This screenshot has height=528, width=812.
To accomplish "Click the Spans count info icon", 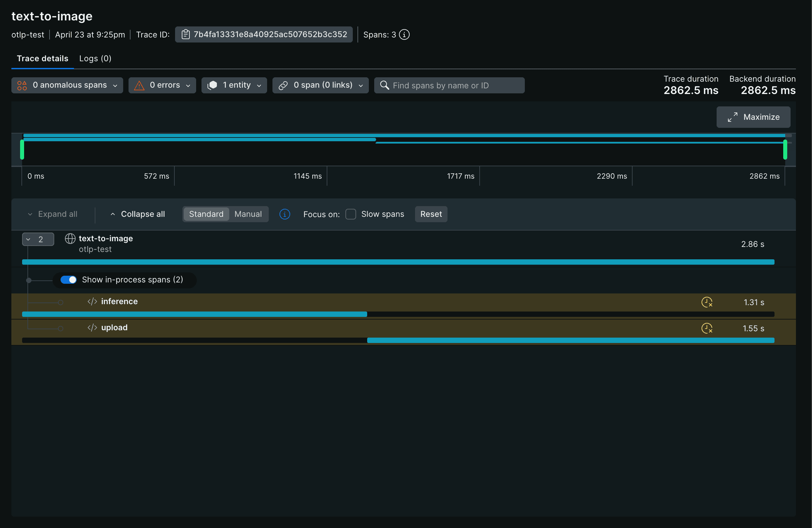I will [404, 34].
